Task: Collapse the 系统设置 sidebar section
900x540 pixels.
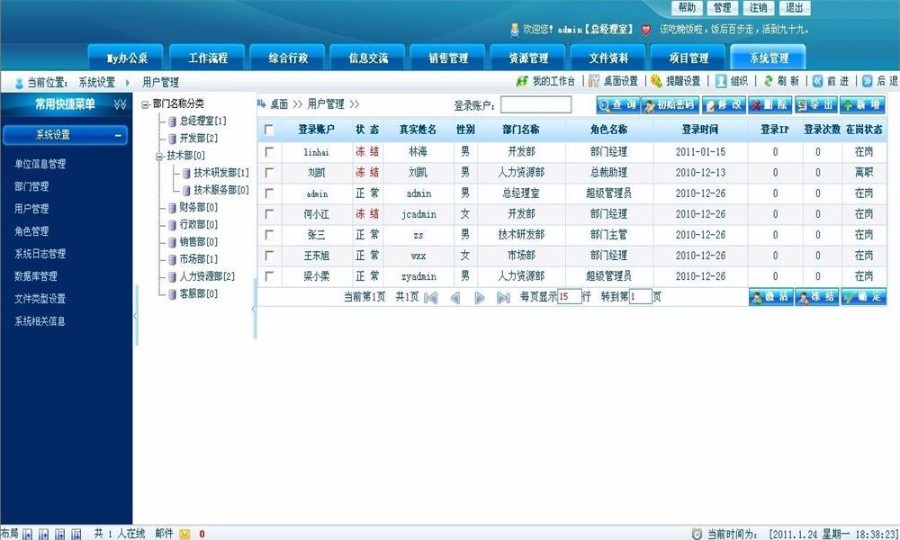Action: point(118,135)
